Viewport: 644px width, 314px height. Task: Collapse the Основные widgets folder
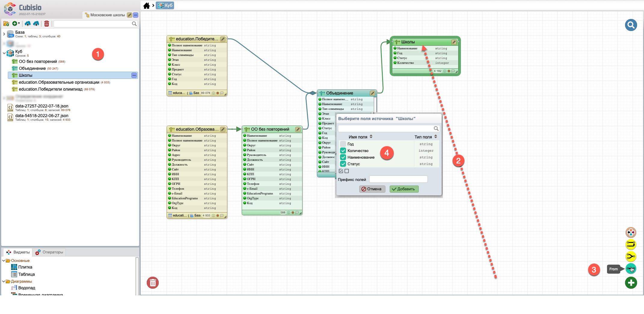(4, 260)
